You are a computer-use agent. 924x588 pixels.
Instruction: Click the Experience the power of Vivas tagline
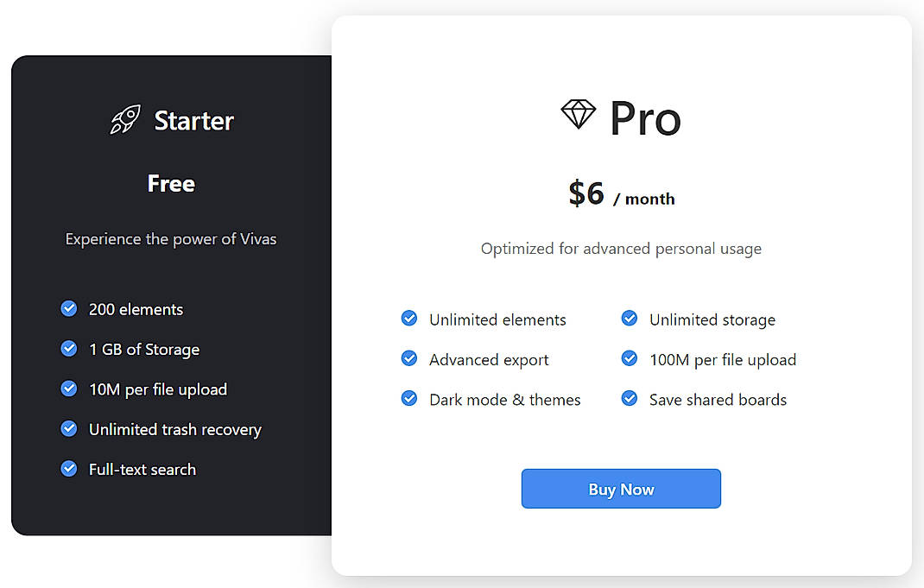click(170, 239)
